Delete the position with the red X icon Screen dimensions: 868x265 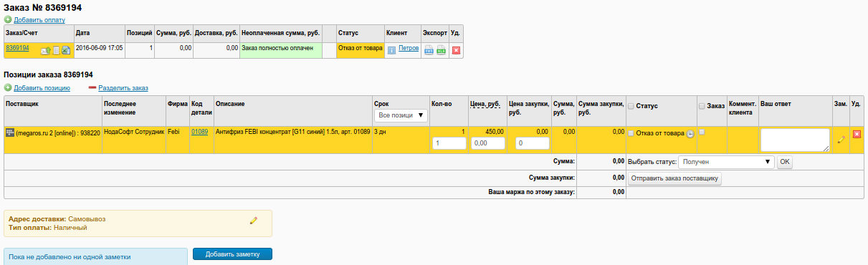857,134
